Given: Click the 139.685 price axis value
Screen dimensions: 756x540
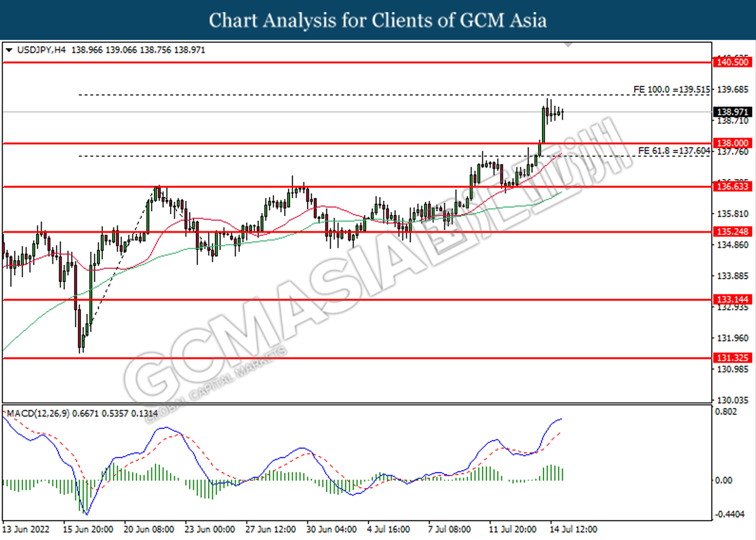Looking at the screenshot, I should [733, 89].
